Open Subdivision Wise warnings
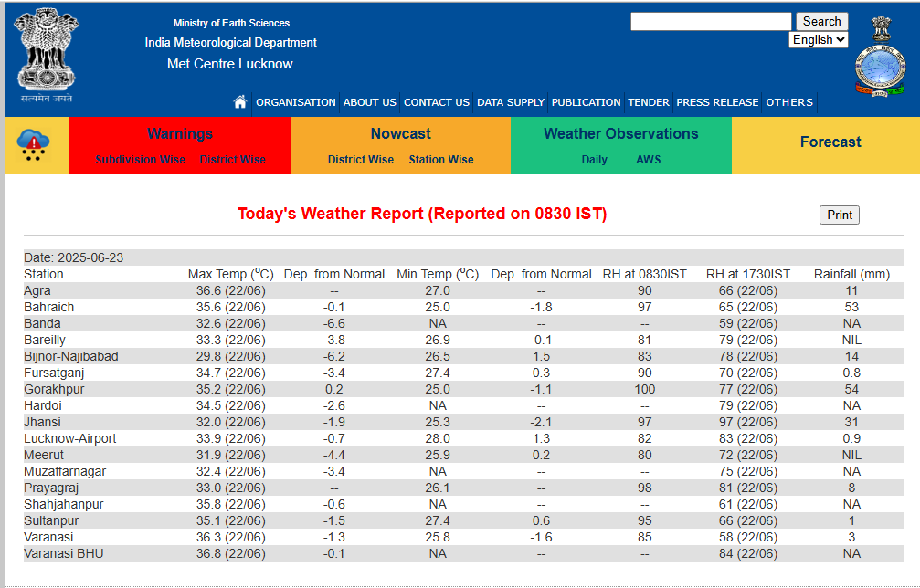 141,160
